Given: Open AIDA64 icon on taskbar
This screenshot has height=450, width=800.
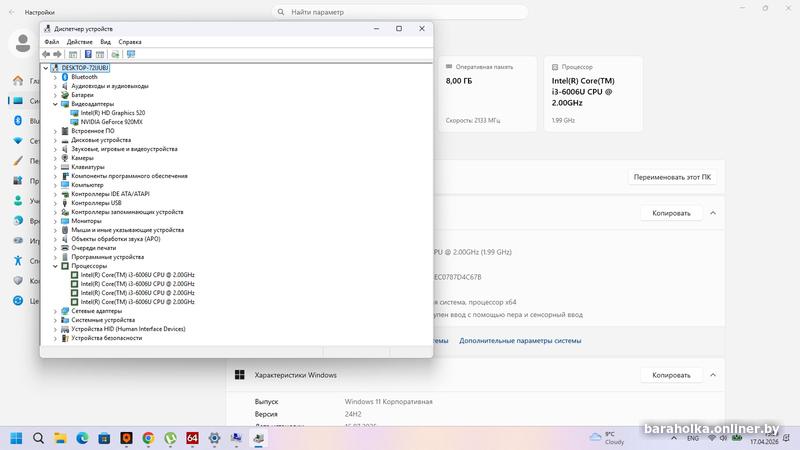Looking at the screenshot, I should pyautogui.click(x=192, y=438).
